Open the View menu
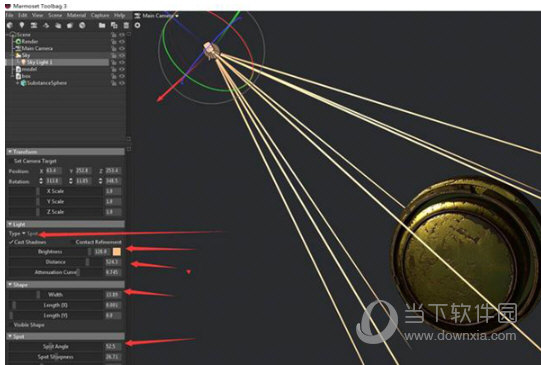This screenshot has height=365, width=541. coord(37,15)
